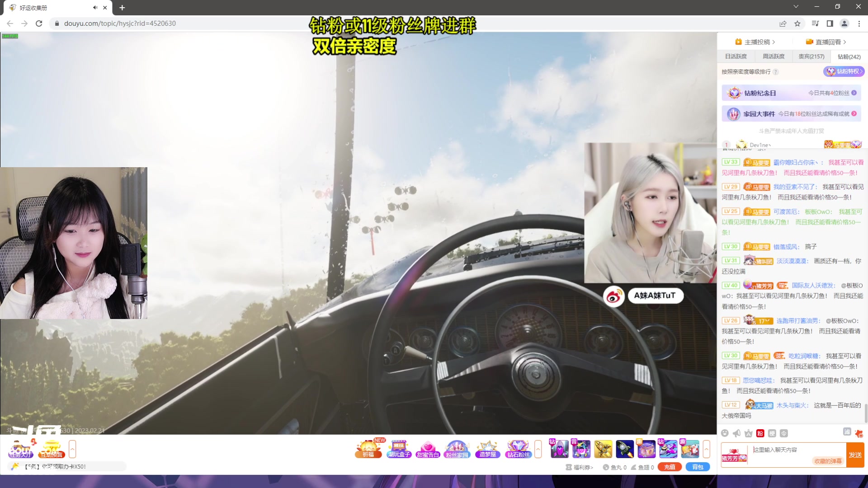Open the tab search dropdown in title bar
The height and width of the screenshot is (488, 868).
(x=796, y=7)
